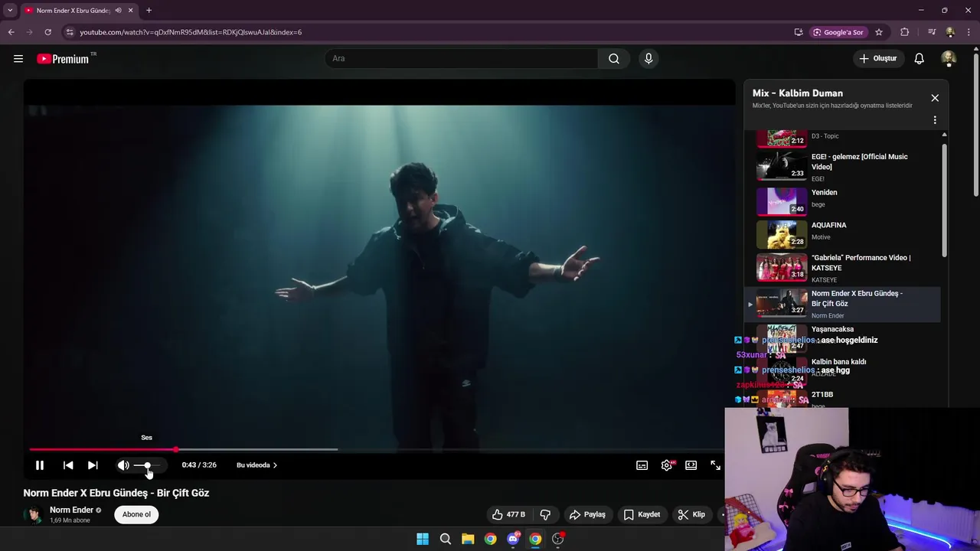Image resolution: width=980 pixels, height=551 pixels.
Task: Click the volume slider handle
Action: 147,465
